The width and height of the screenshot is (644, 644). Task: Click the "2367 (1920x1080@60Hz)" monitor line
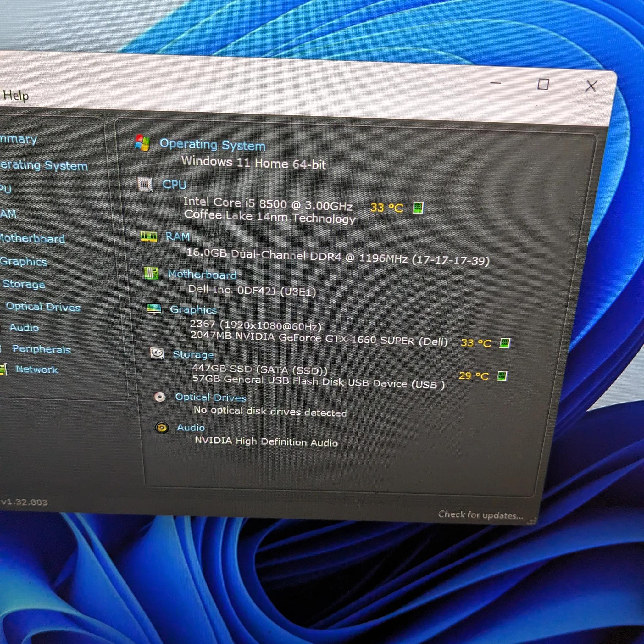click(x=256, y=325)
